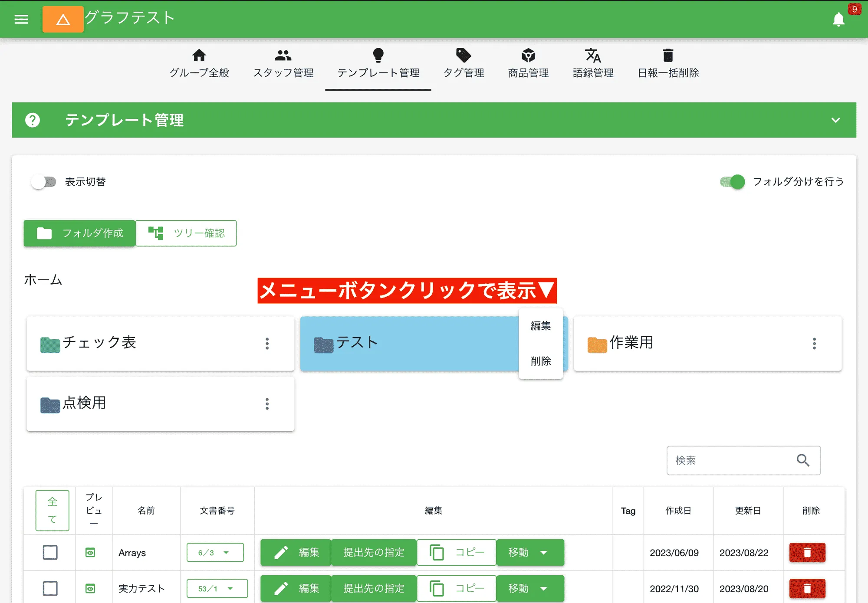
Task: Collapse the テンプレート管理 header chevron
Action: point(835,120)
